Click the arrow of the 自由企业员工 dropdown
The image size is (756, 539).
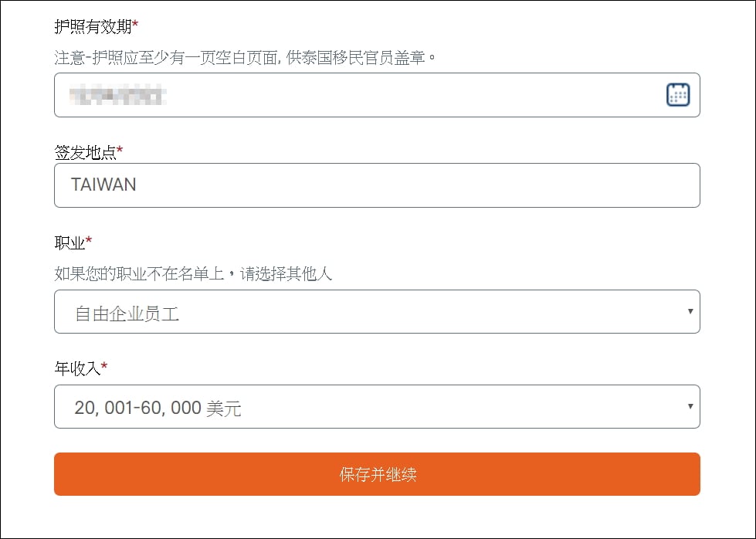point(690,311)
